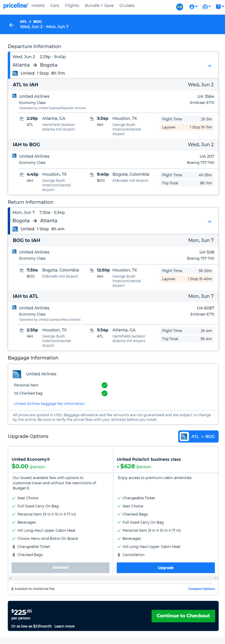
Task: Collapse the Bogota to Atlanta return details
Action: click(x=210, y=222)
